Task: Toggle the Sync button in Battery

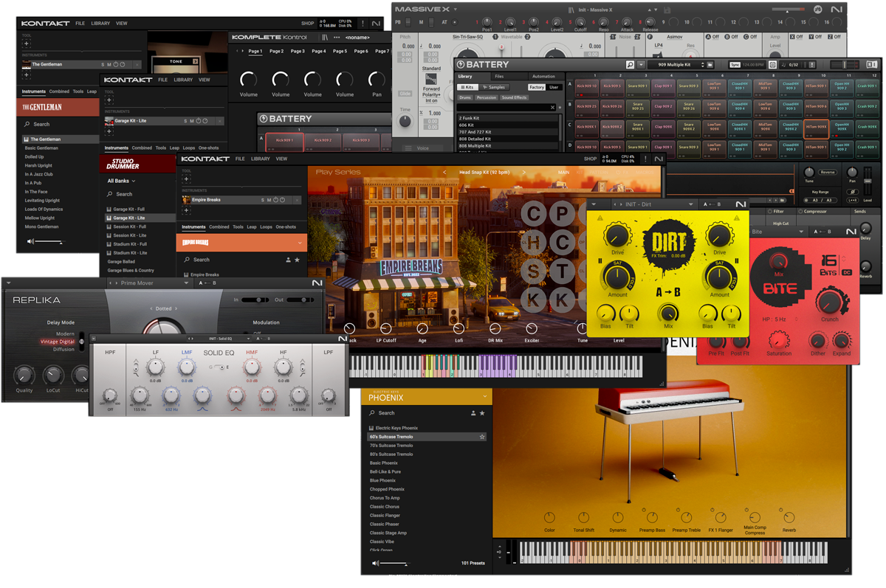Action: click(x=735, y=65)
